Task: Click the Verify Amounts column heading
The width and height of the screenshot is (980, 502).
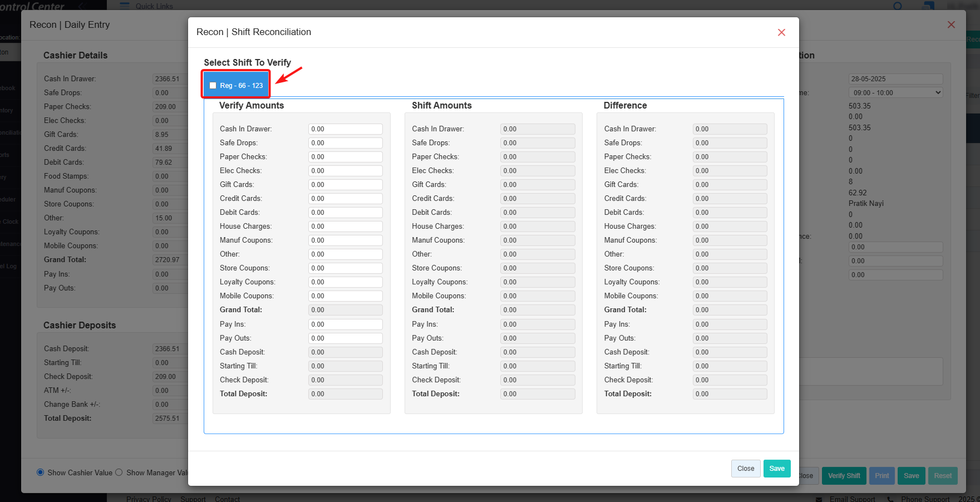Action: [252, 106]
